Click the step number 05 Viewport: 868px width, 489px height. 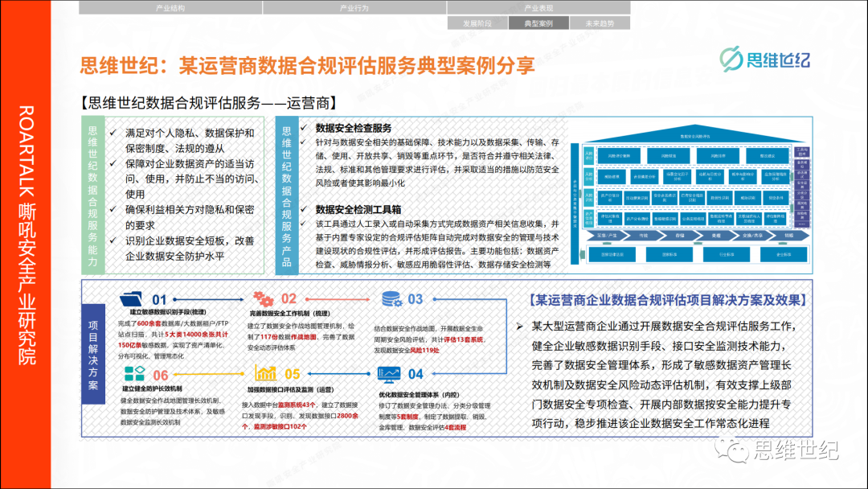coord(293,374)
